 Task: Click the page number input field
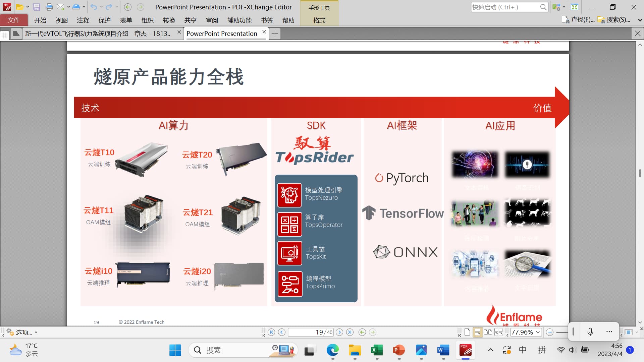coord(311,332)
